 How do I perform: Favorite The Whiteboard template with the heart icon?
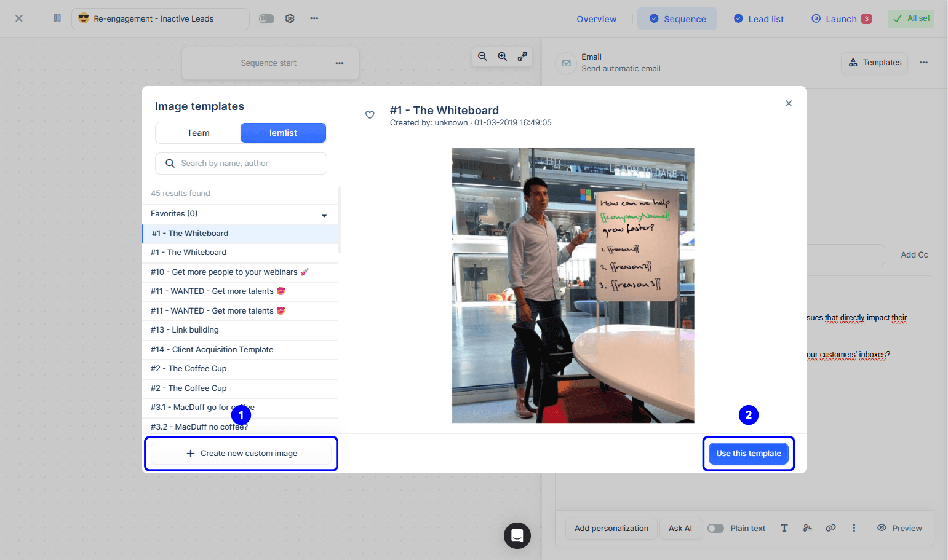tap(370, 115)
